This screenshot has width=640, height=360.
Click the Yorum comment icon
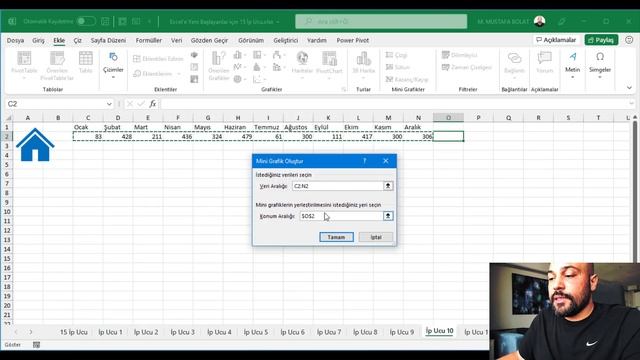pos(544,62)
